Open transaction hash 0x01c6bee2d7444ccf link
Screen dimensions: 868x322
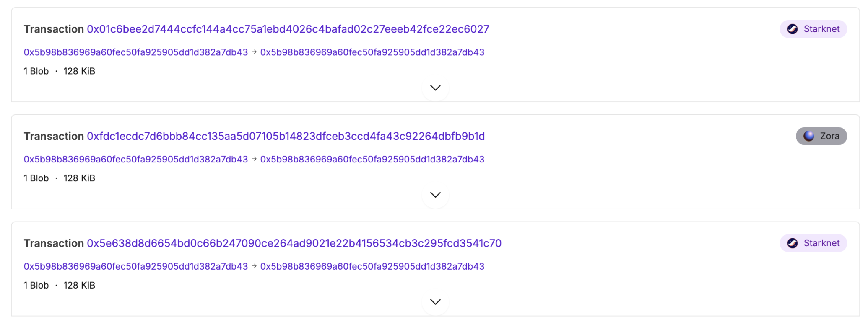(x=288, y=29)
